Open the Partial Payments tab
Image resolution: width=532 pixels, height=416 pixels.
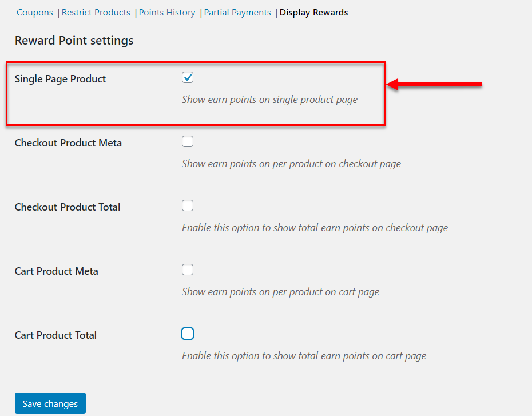[x=237, y=13]
